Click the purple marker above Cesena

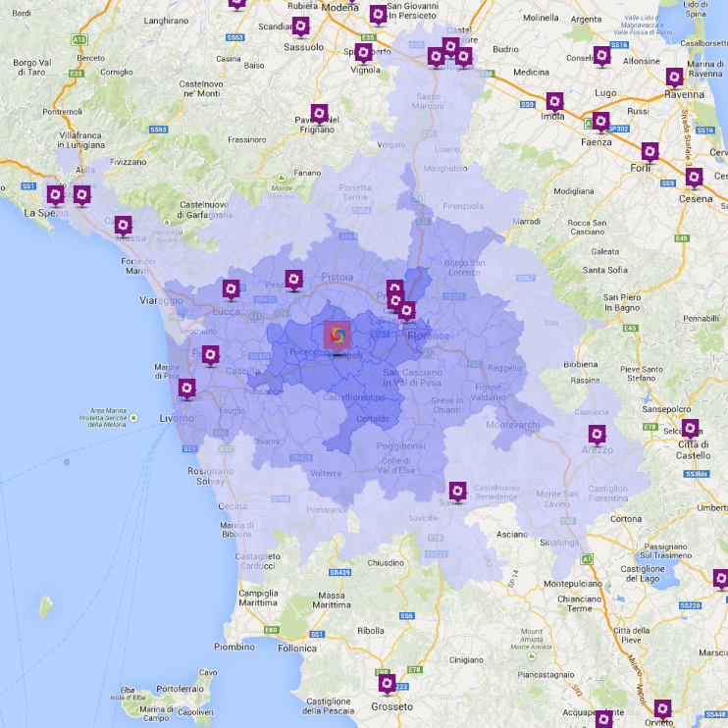tap(694, 178)
